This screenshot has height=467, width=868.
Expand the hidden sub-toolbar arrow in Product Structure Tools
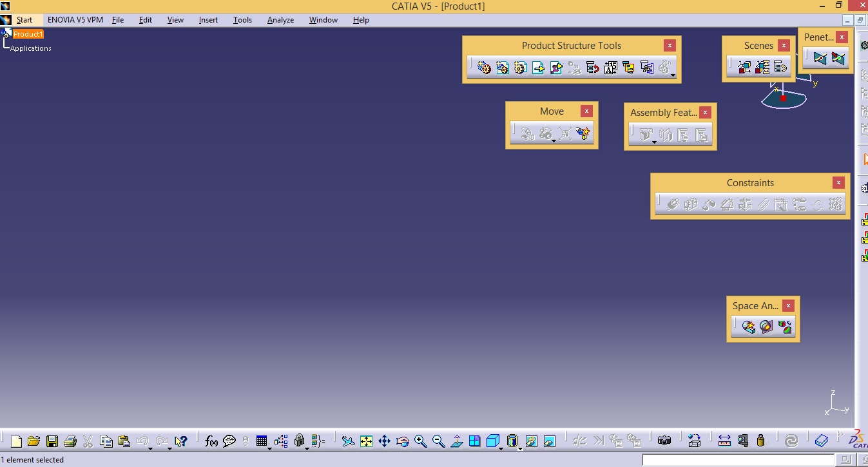pyautogui.click(x=673, y=75)
